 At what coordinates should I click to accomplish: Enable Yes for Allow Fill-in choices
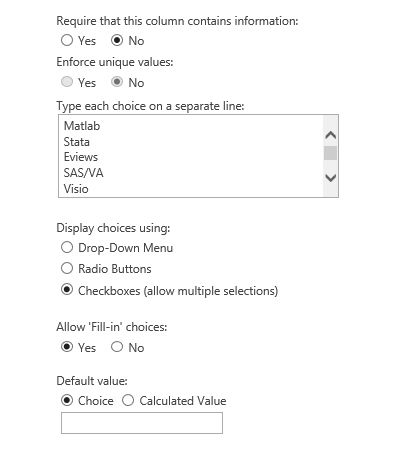[x=67, y=347]
